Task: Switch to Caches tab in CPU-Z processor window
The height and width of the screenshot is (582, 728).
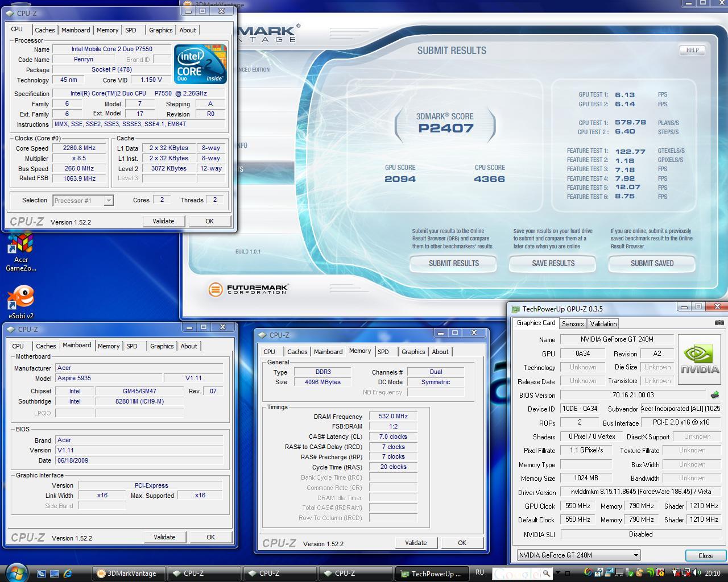Action: [x=45, y=30]
